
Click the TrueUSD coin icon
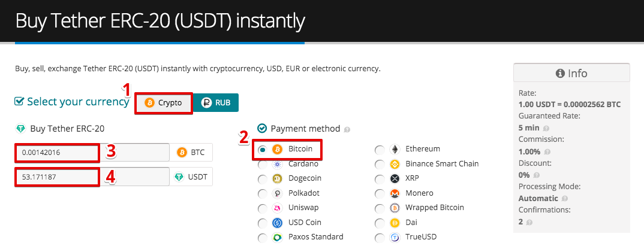395,238
